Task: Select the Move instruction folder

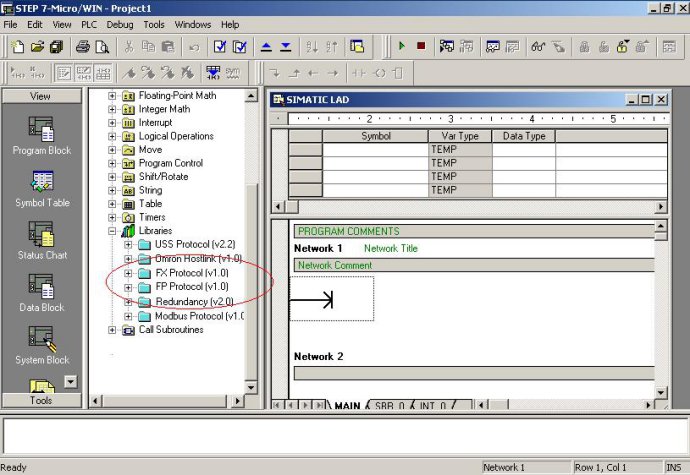Action: (x=150, y=150)
